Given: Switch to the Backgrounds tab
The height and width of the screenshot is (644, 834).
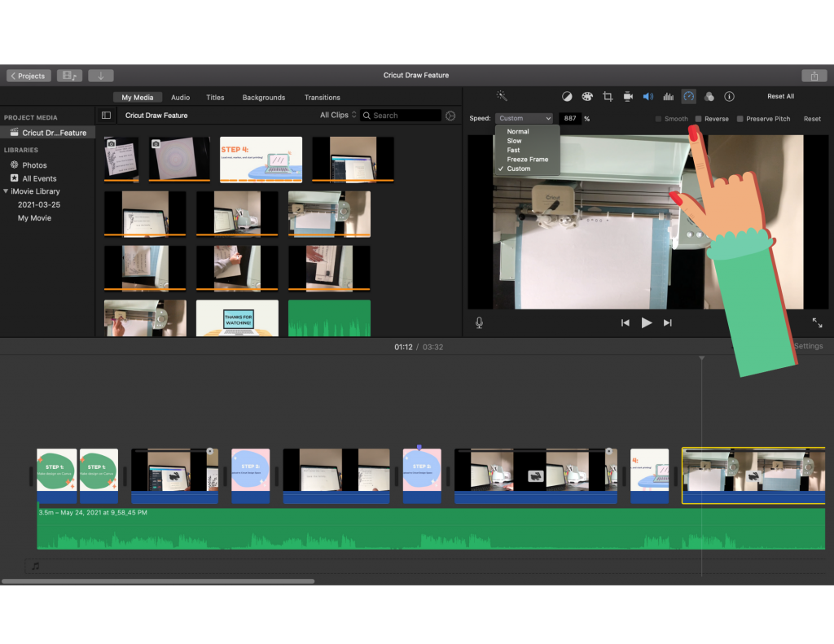Looking at the screenshot, I should [x=264, y=98].
